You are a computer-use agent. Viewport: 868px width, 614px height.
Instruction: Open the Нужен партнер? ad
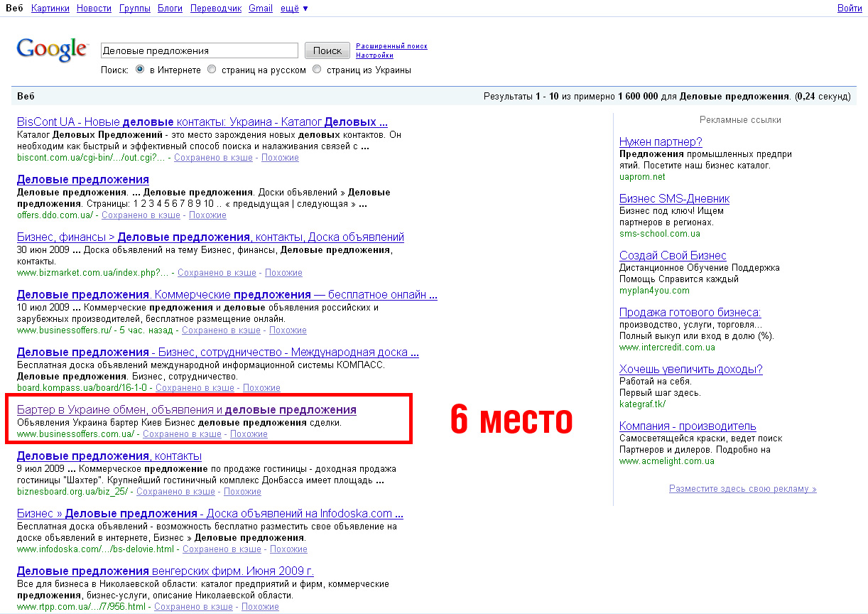tap(661, 141)
